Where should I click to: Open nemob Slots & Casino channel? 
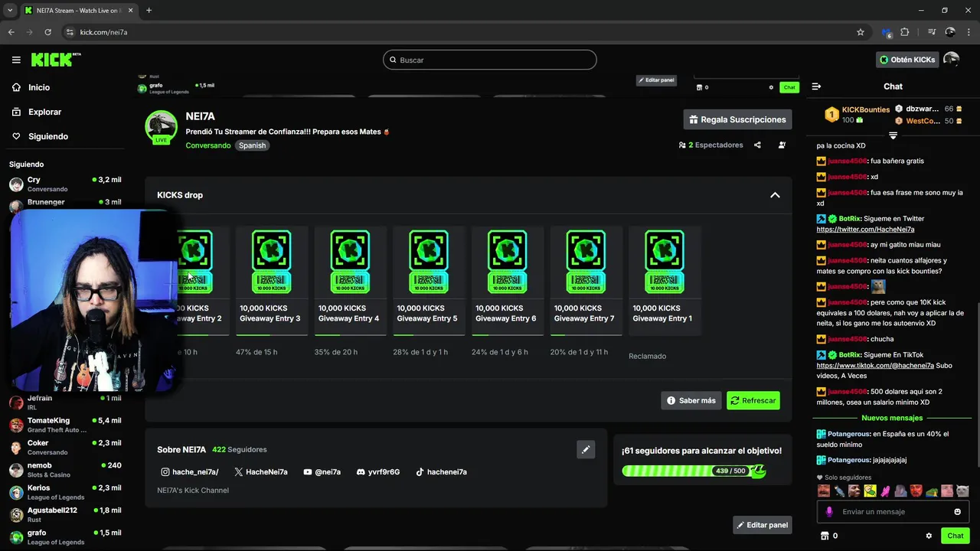(65, 469)
